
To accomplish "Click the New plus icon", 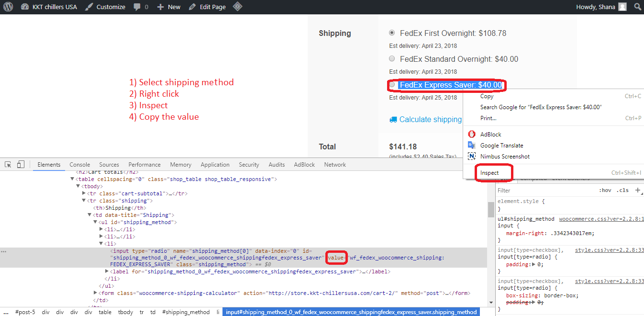I will point(160,7).
